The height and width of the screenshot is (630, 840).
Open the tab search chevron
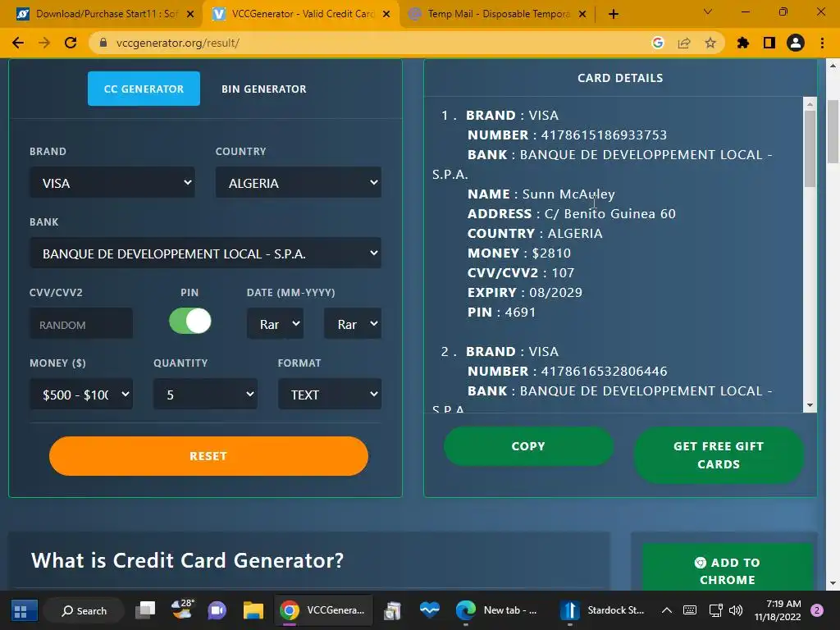click(x=708, y=11)
